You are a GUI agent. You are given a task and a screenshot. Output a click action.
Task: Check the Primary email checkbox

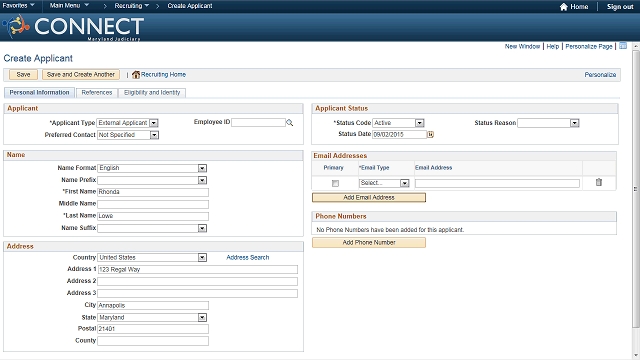coord(335,183)
